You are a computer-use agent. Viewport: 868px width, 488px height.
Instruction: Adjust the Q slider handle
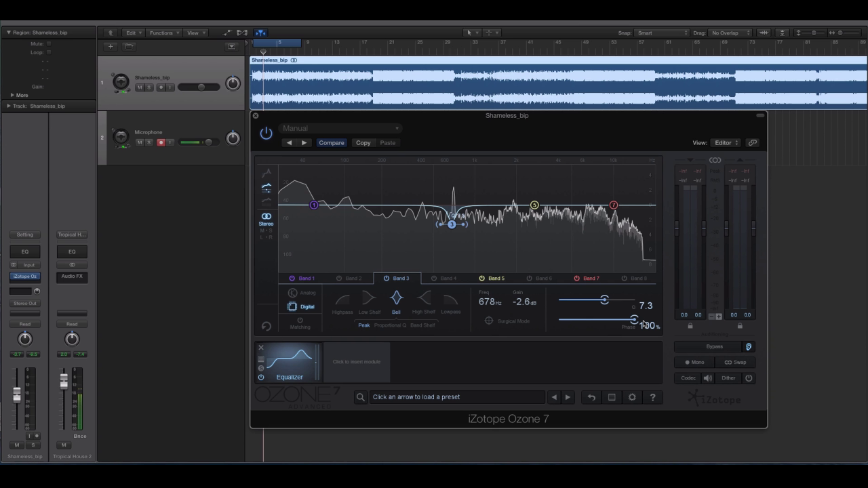(604, 300)
